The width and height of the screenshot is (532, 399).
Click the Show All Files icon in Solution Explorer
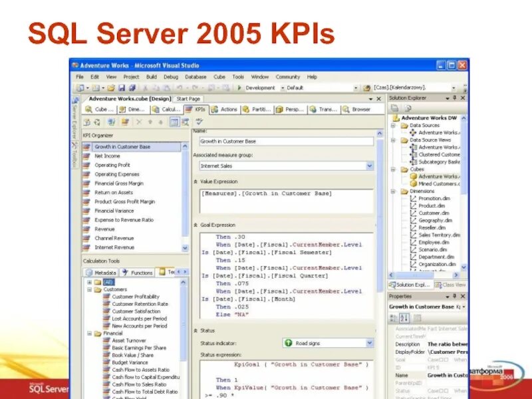pos(408,108)
